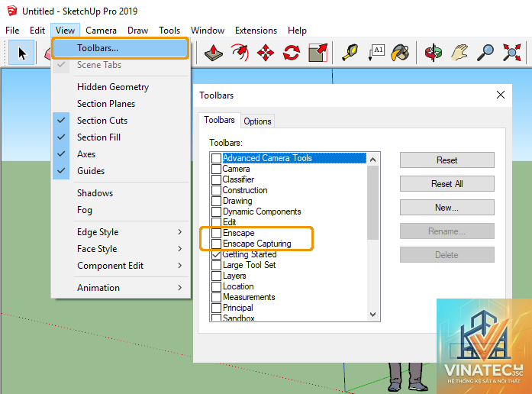The height and width of the screenshot is (394, 532).
Task: Click the Reset button
Action: pyautogui.click(x=447, y=160)
